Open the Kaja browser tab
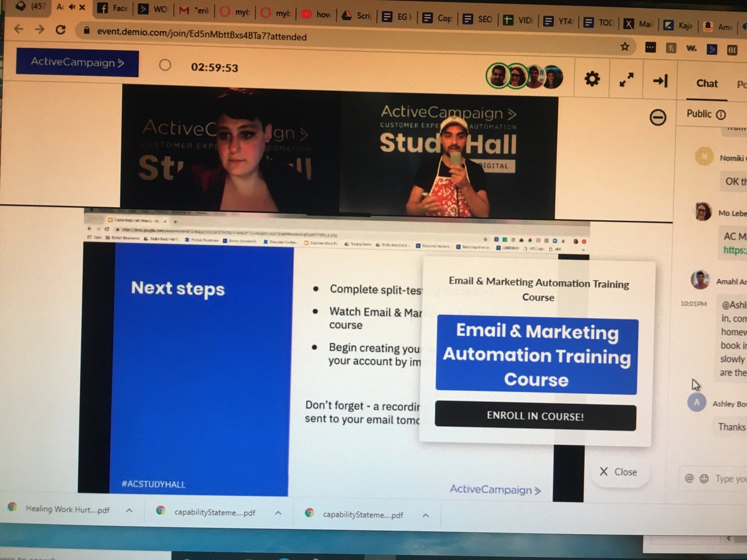This screenshot has height=560, width=747. click(x=678, y=26)
